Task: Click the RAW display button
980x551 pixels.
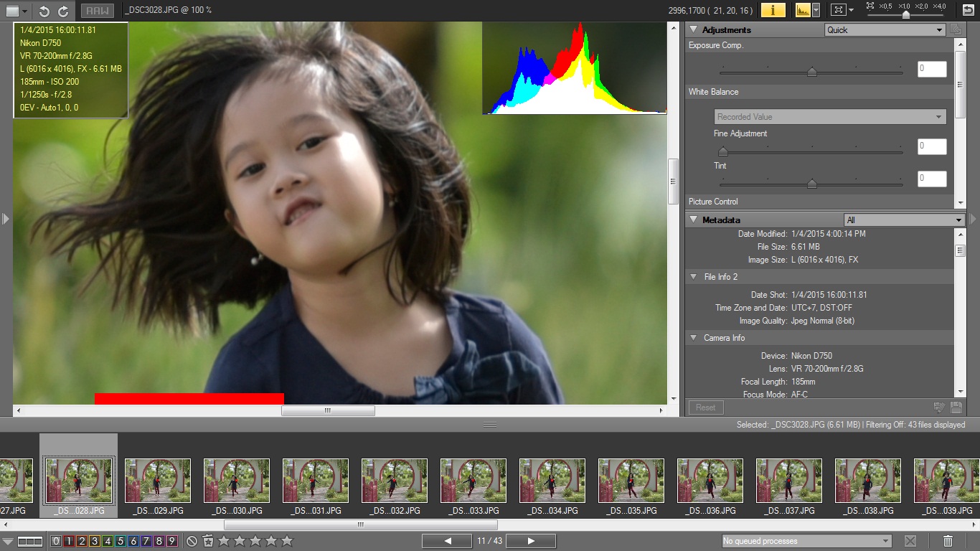Action: pos(96,11)
